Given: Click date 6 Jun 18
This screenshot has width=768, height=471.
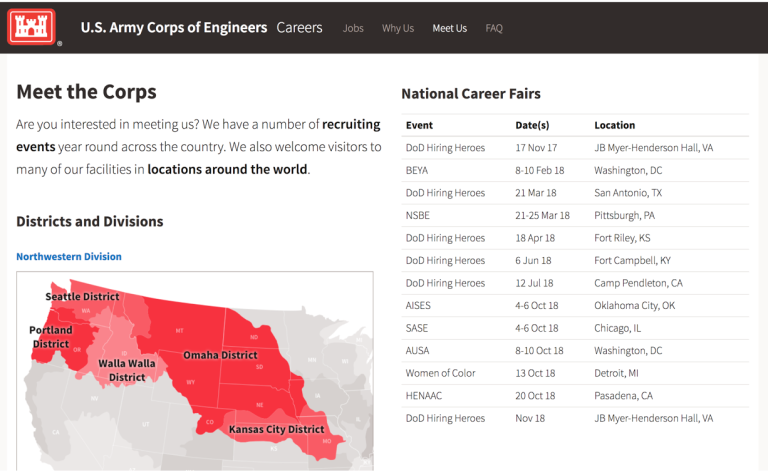Looking at the screenshot, I should coord(533,260).
